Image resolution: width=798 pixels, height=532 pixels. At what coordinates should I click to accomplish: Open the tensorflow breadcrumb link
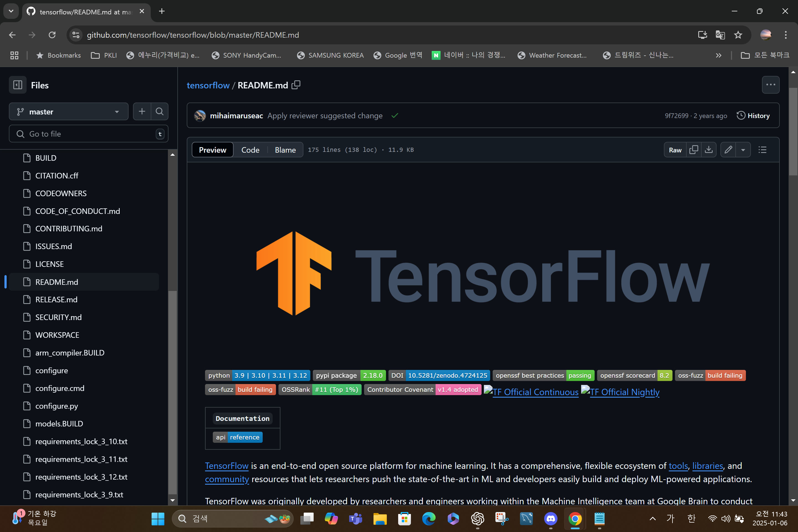pyautogui.click(x=208, y=85)
